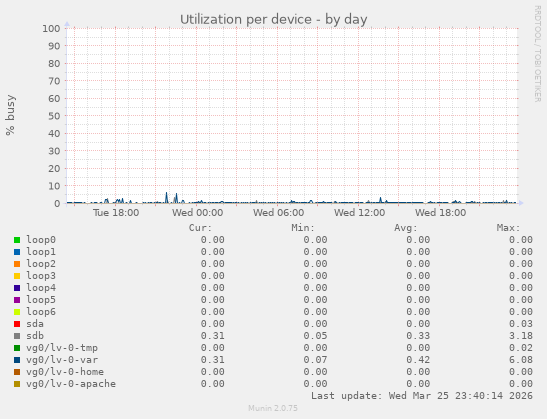Click the Wed 00:00 axis label
This screenshot has height=419, width=547.
(x=197, y=213)
